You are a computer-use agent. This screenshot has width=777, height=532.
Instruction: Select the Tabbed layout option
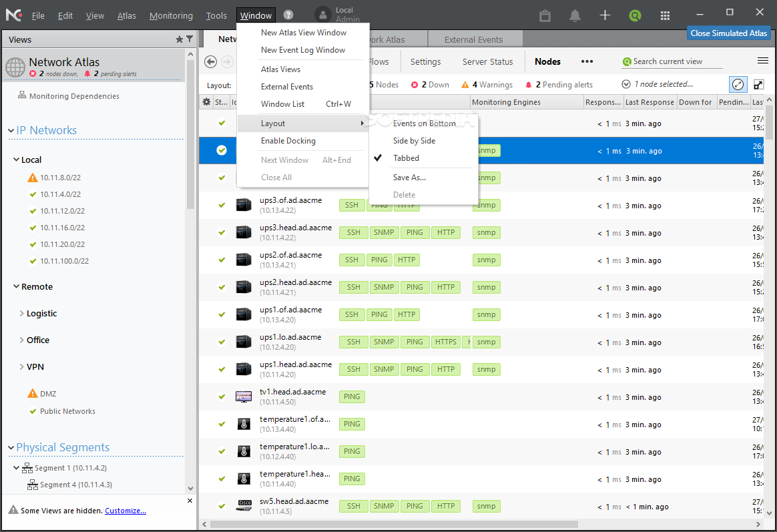pos(406,158)
